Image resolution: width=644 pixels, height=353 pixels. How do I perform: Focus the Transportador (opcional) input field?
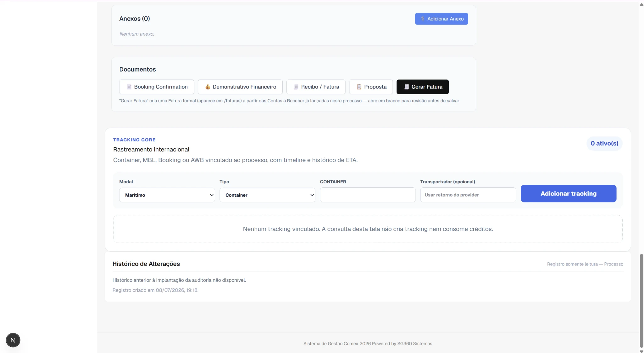(468, 195)
